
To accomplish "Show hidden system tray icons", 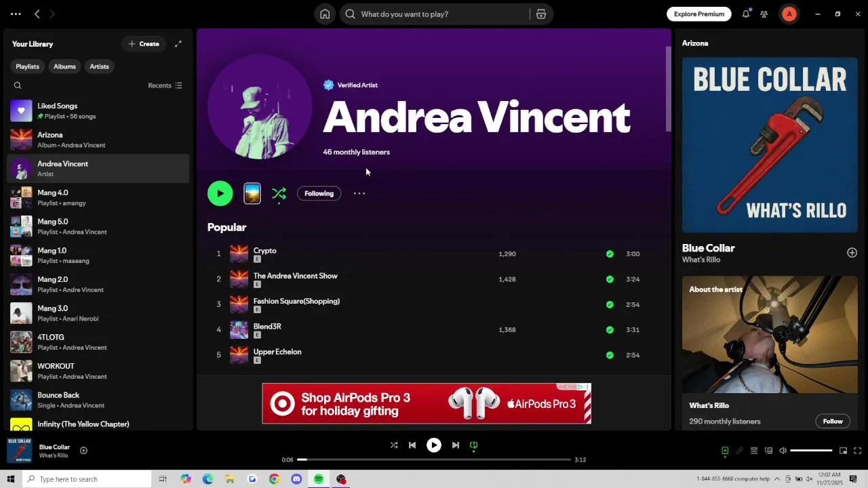I will click(x=777, y=479).
